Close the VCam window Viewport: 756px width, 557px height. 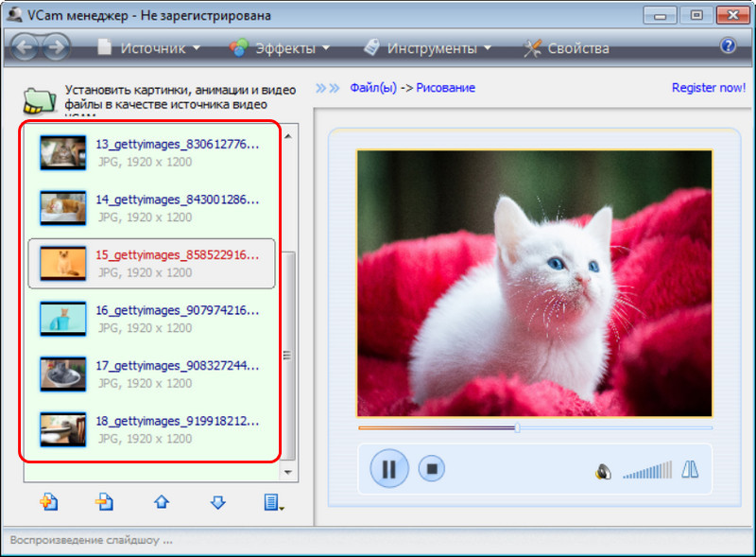point(733,15)
